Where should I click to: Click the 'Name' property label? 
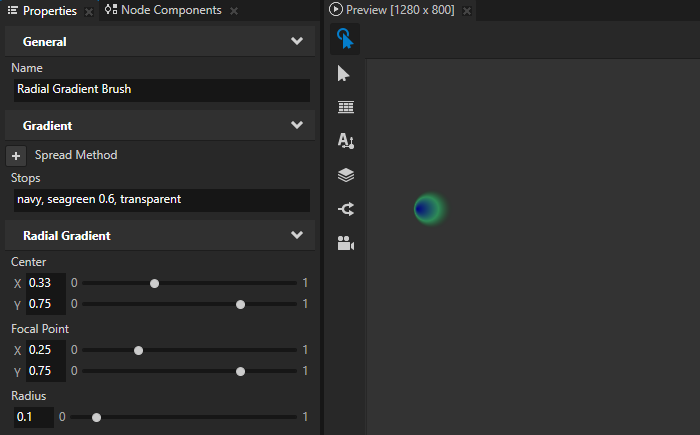[x=27, y=68]
